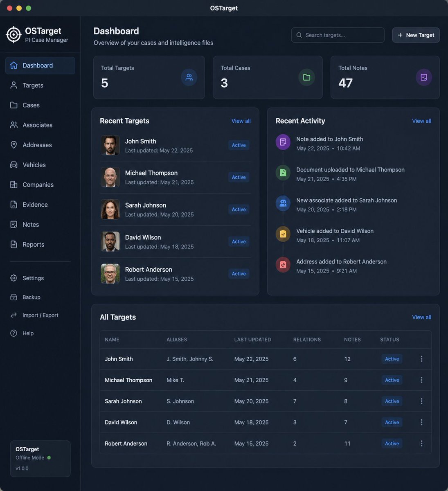Click the address-added activity icon
This screenshot has height=491, width=448.
[x=283, y=265]
